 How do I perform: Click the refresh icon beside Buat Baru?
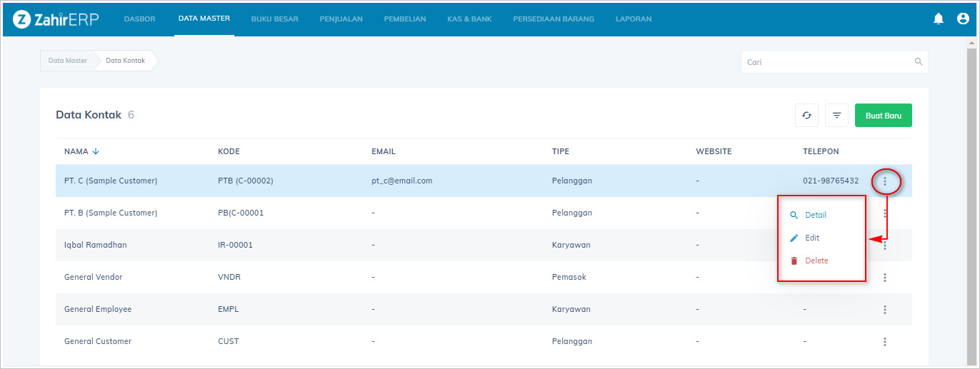click(806, 115)
